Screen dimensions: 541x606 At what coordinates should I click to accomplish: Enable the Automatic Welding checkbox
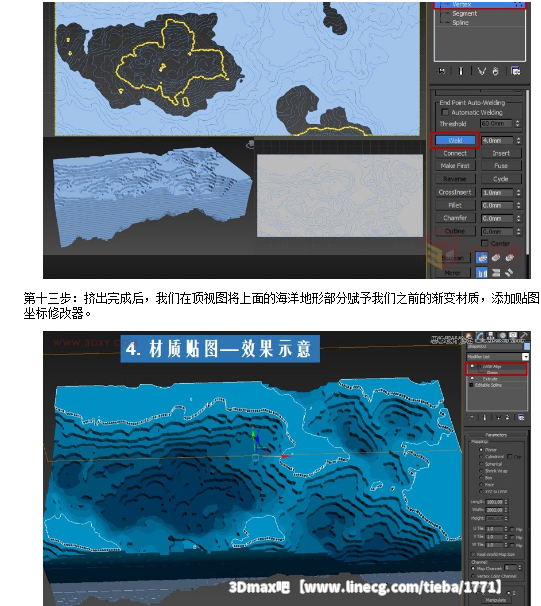point(445,112)
